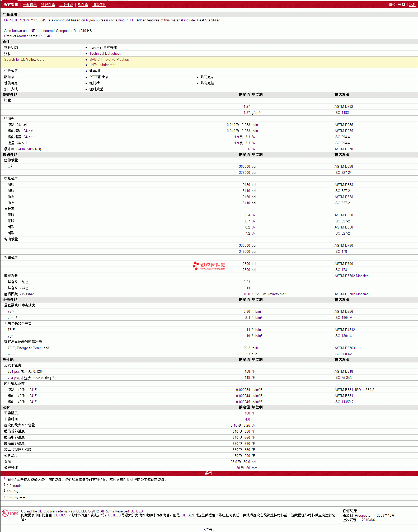Switch to the 加工信息 tab

[x=99, y=4]
